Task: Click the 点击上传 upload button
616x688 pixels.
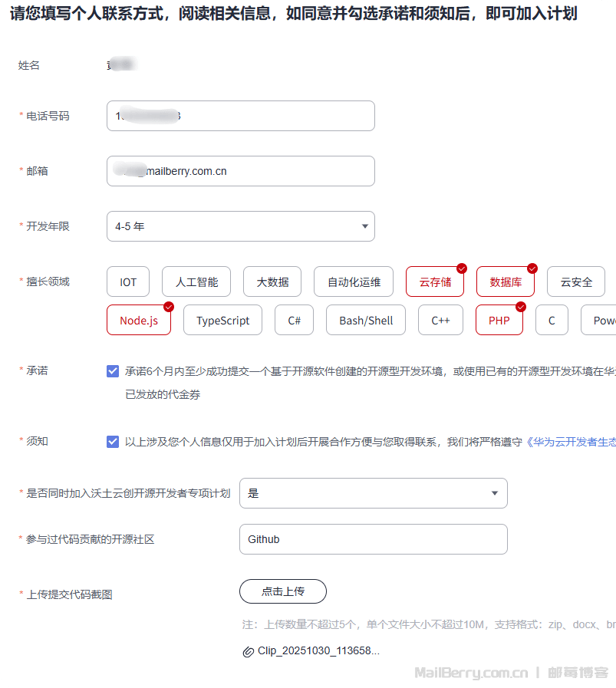Action: 282,591
